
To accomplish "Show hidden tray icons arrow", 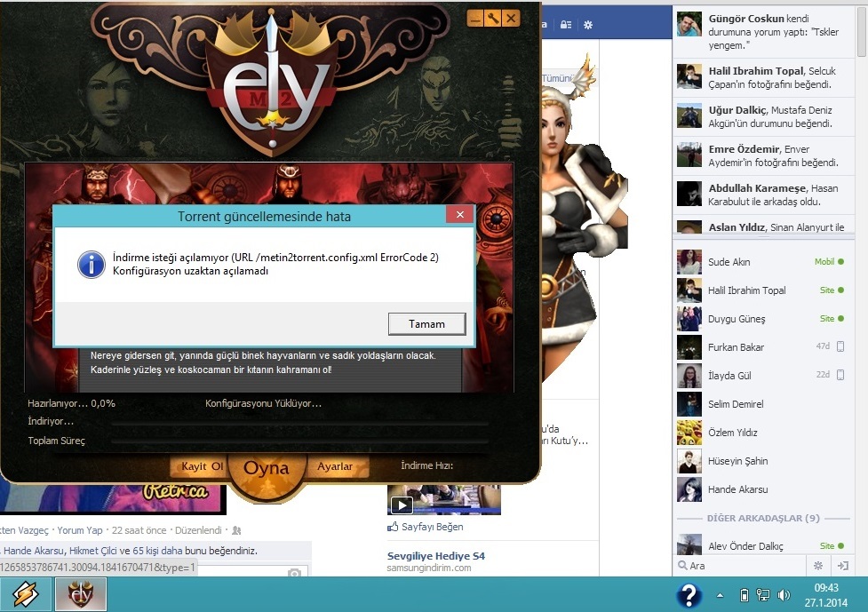I will coord(721,595).
